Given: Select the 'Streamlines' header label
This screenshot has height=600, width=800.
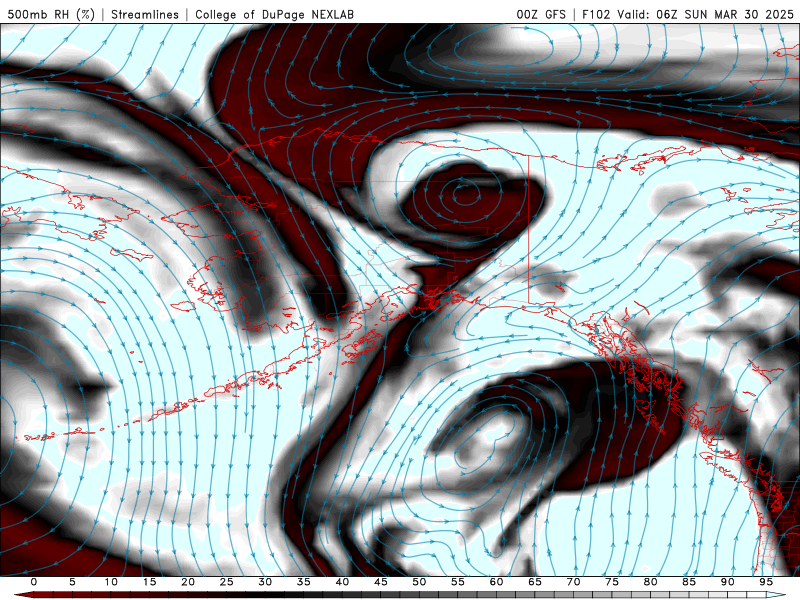Looking at the screenshot, I should [145, 14].
